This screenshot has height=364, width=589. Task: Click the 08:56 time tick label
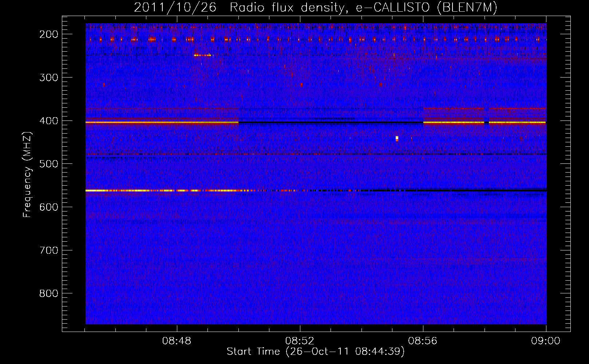click(423, 341)
